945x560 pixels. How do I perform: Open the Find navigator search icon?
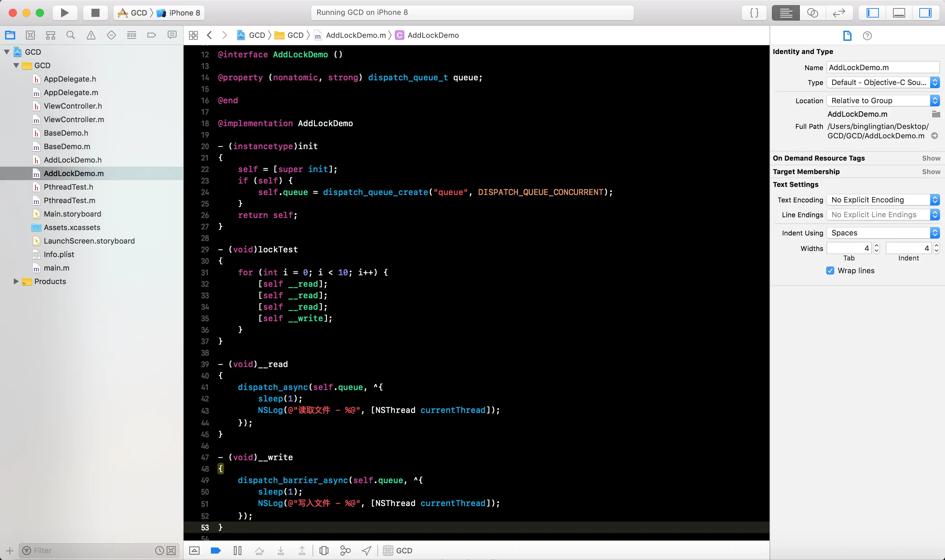(71, 35)
